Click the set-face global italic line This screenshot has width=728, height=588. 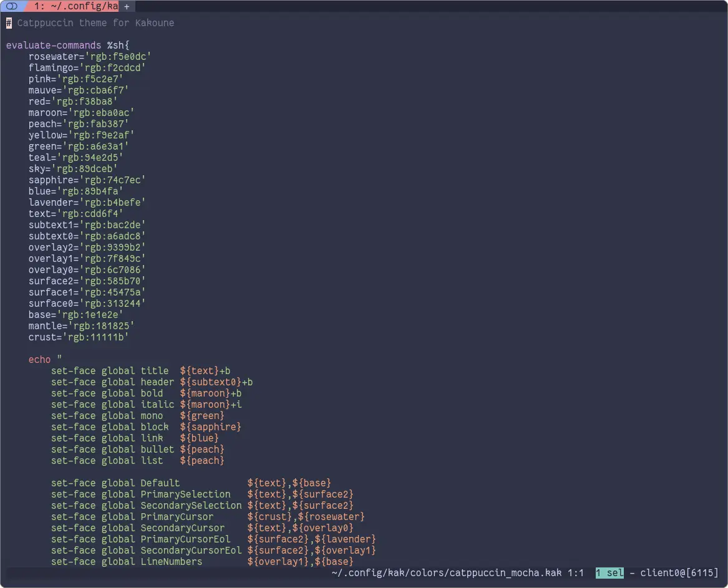(x=146, y=404)
